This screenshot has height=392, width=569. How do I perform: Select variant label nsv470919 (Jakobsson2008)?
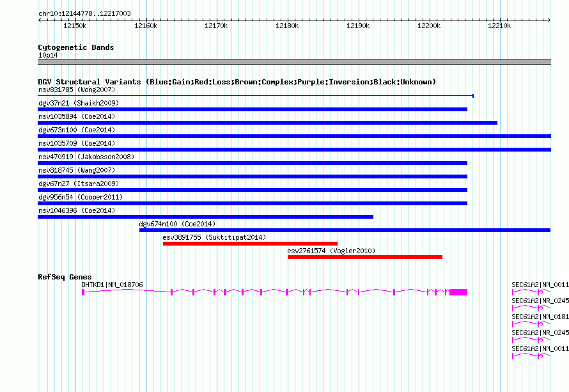(x=86, y=157)
